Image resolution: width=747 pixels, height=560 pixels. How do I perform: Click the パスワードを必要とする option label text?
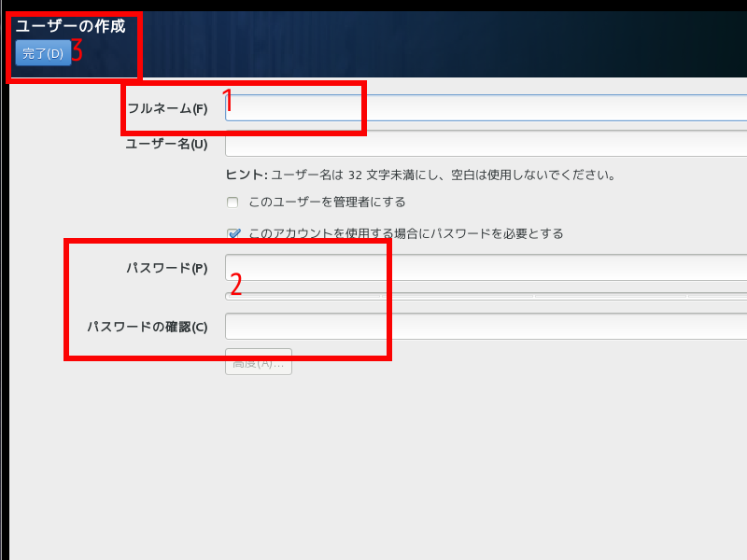click(406, 234)
